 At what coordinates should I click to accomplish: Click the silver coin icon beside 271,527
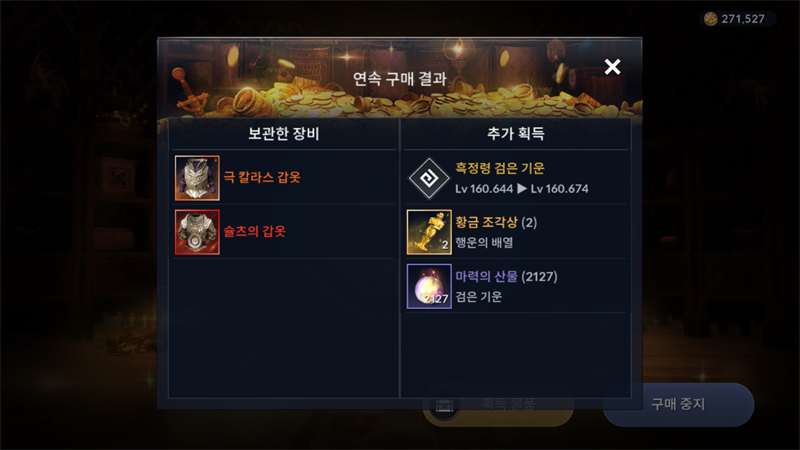711,19
